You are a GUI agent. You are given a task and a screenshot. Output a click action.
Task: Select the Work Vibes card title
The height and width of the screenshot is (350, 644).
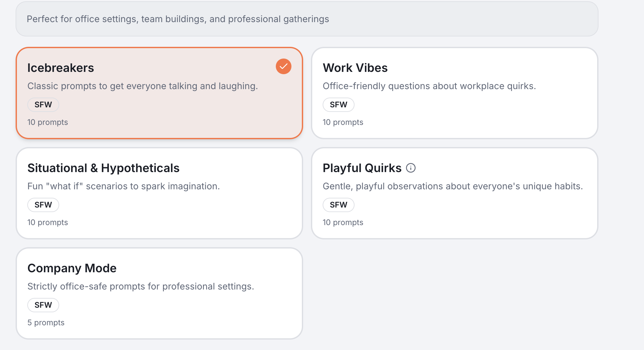click(355, 68)
